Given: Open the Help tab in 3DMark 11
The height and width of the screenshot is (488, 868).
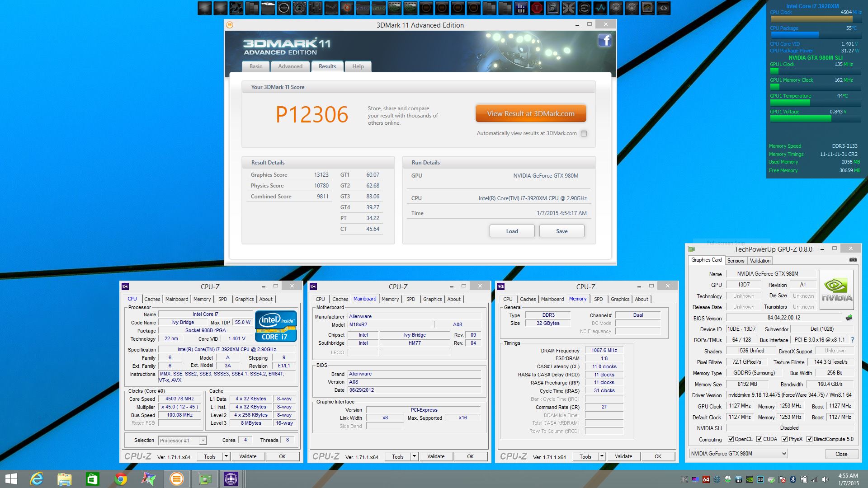Looking at the screenshot, I should pos(358,66).
